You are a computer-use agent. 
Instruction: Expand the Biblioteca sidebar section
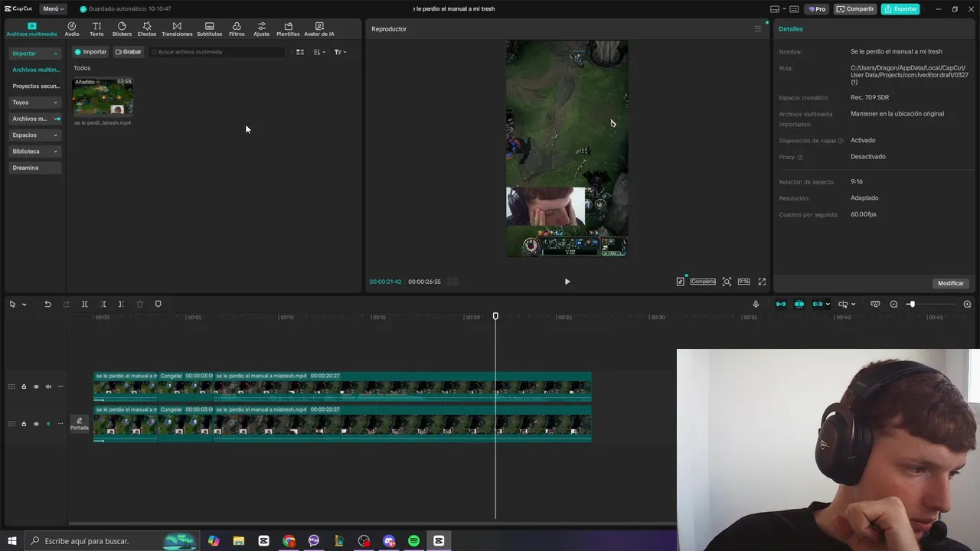[x=35, y=152]
